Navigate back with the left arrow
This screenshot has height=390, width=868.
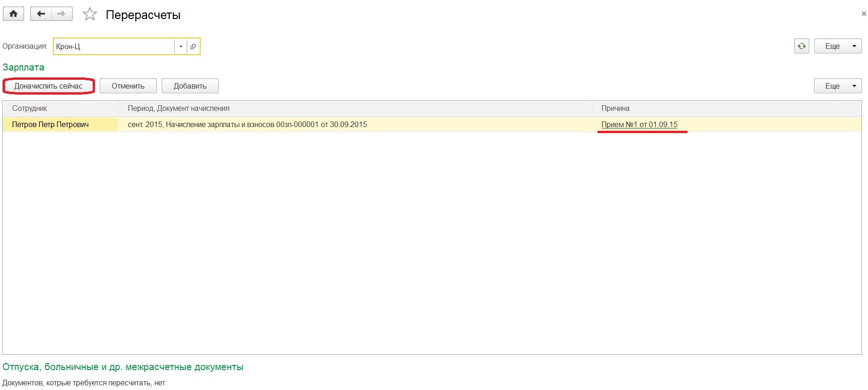pyautogui.click(x=41, y=14)
